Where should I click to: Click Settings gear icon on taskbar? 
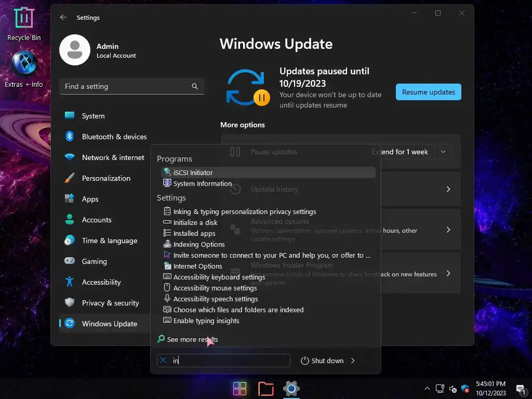(291, 389)
